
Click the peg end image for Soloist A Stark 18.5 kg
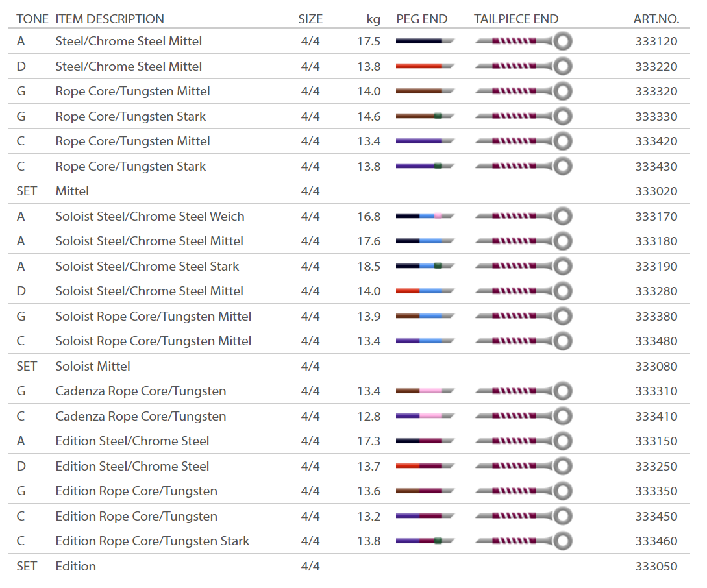tap(425, 266)
